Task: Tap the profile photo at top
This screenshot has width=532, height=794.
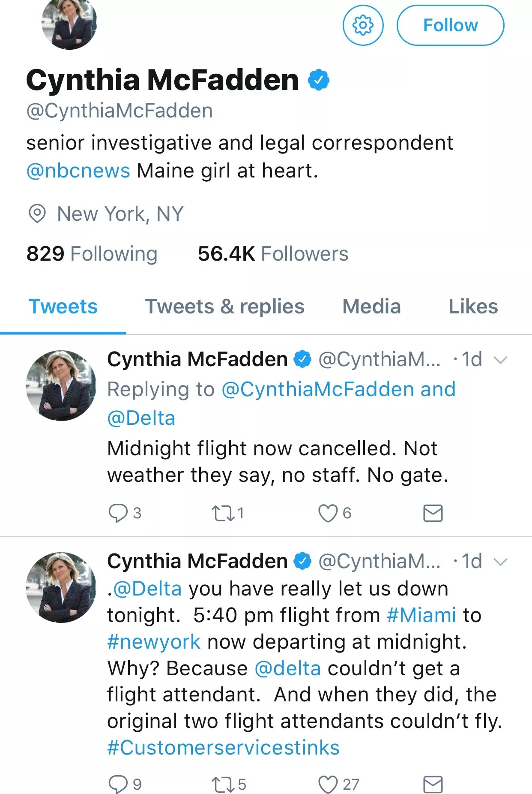Action: pos(69,24)
